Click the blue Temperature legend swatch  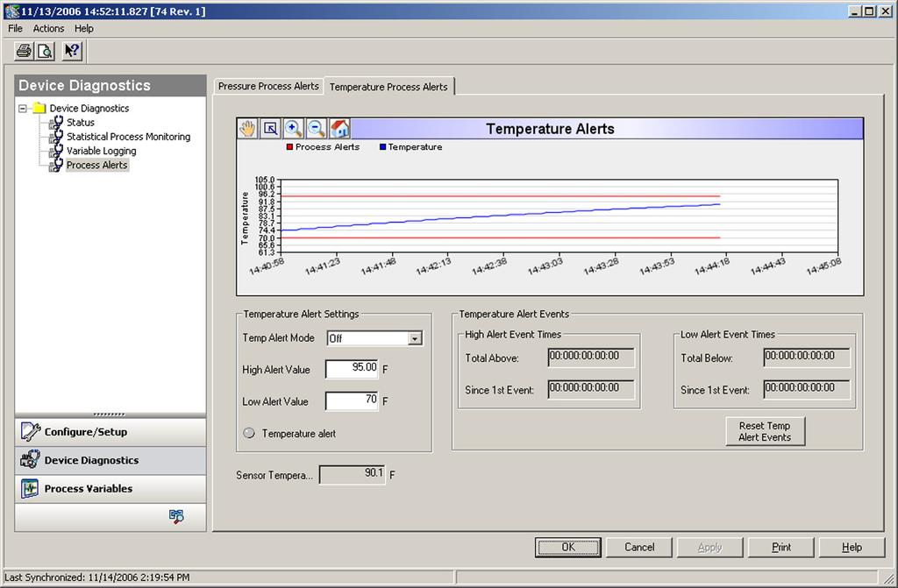pyautogui.click(x=382, y=147)
